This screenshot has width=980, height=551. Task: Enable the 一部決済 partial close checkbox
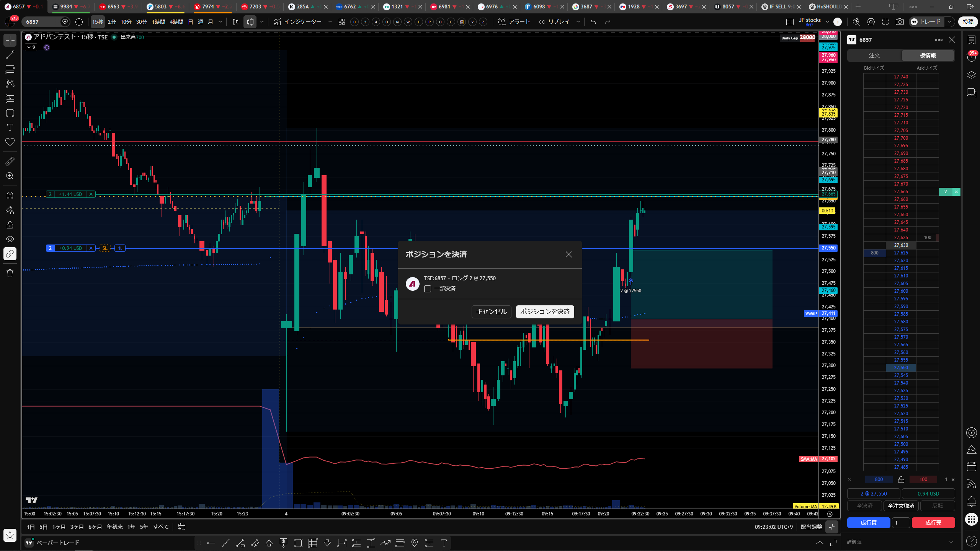point(428,289)
